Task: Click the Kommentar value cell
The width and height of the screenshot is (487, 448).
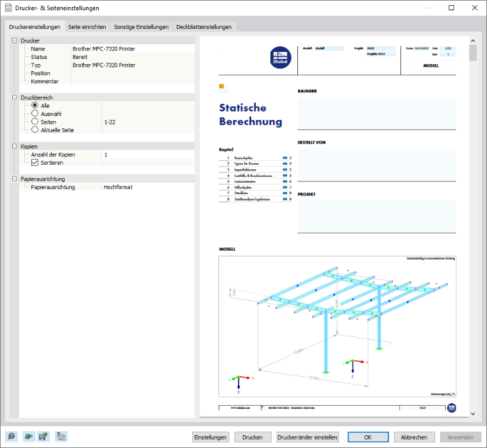Action: click(x=133, y=81)
